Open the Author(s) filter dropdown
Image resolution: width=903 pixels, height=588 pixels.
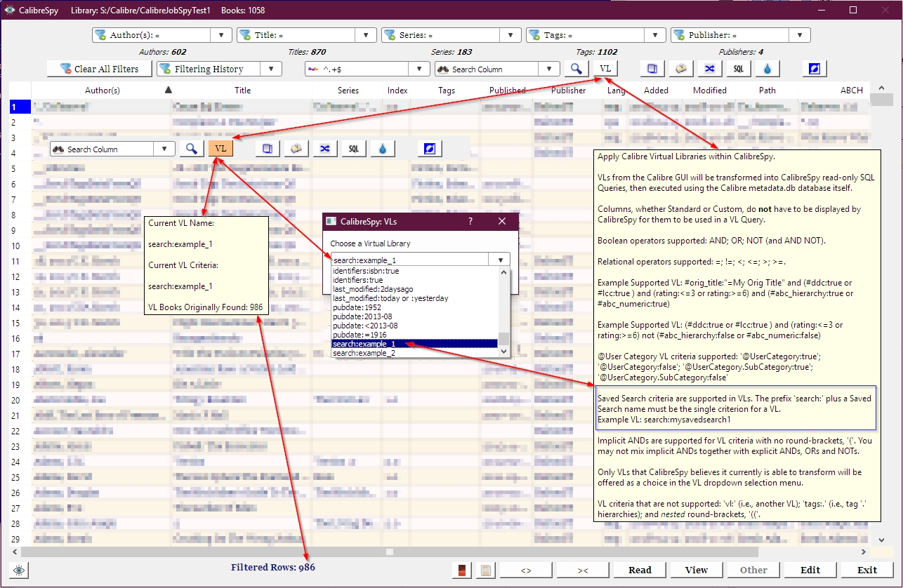pos(222,35)
